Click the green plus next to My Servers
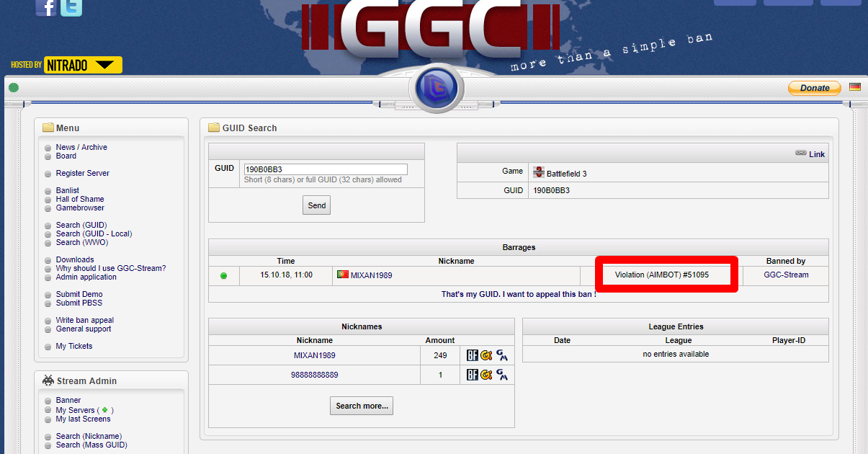The image size is (868, 454). [104, 410]
